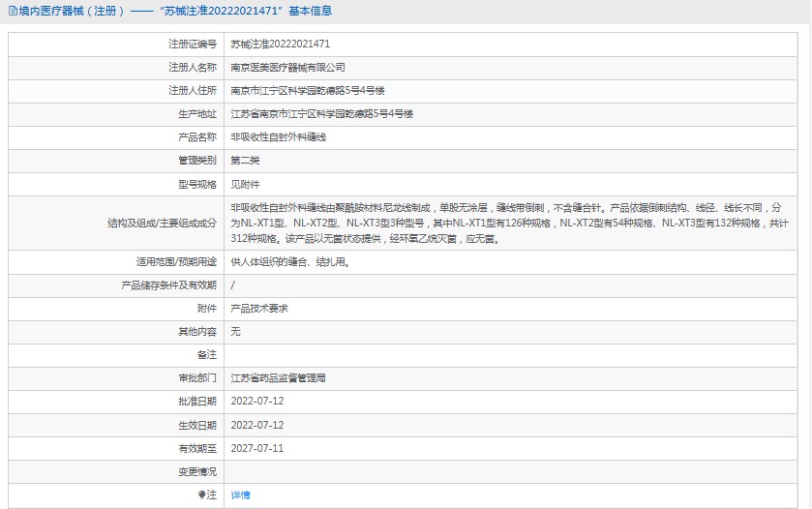Select production address 江苏省南京市江宁区科学园乾德路5号4号楼
The width and height of the screenshot is (812, 509).
tap(322, 114)
